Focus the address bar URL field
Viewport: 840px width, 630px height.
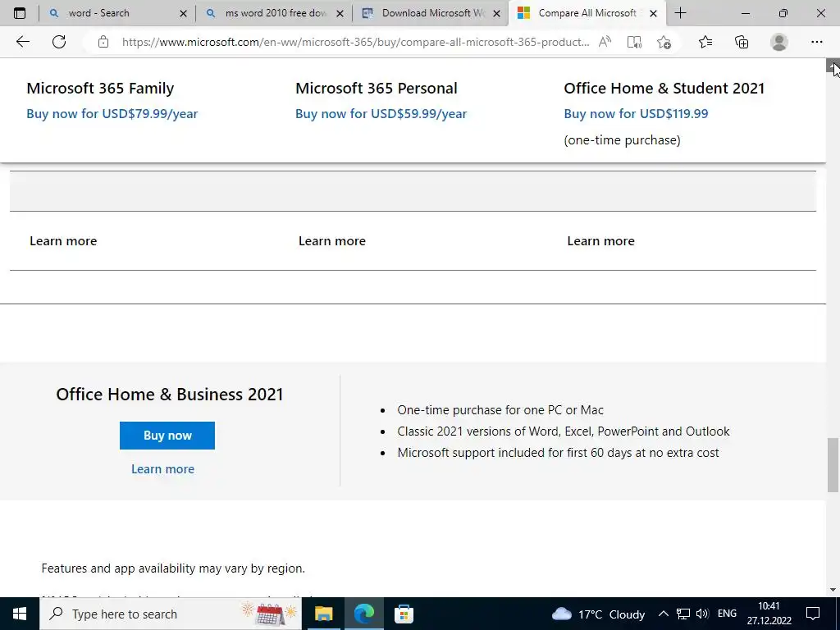point(355,42)
